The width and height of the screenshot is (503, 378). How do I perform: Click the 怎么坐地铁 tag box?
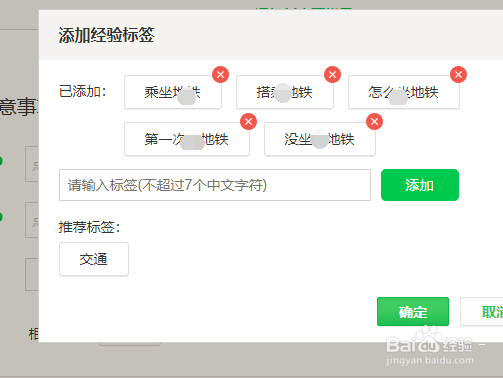[404, 92]
